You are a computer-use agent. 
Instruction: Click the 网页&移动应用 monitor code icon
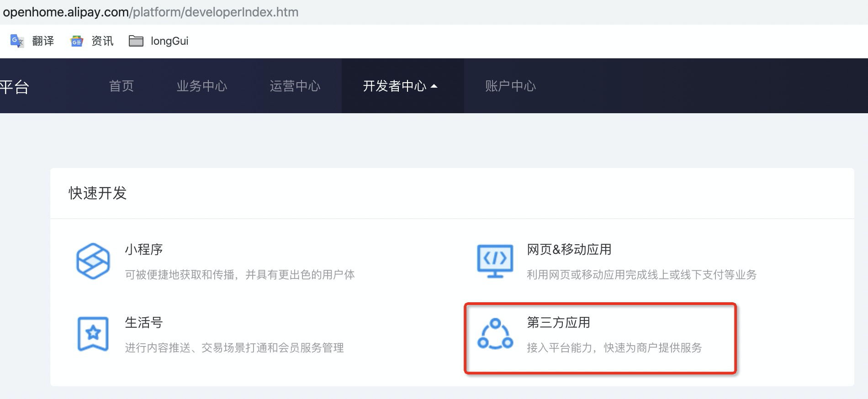pos(495,261)
